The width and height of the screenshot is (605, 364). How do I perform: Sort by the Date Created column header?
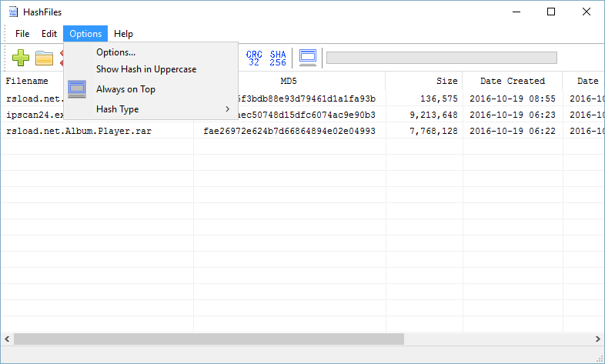pyautogui.click(x=513, y=81)
